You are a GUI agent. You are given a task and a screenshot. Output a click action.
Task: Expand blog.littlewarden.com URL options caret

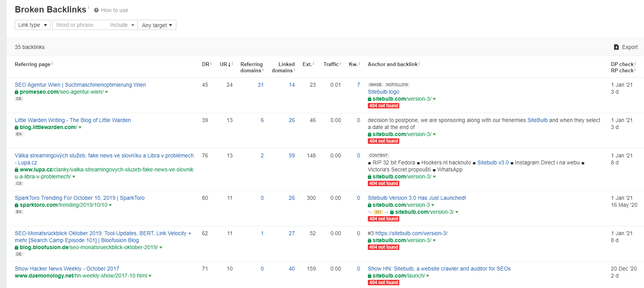click(x=80, y=128)
